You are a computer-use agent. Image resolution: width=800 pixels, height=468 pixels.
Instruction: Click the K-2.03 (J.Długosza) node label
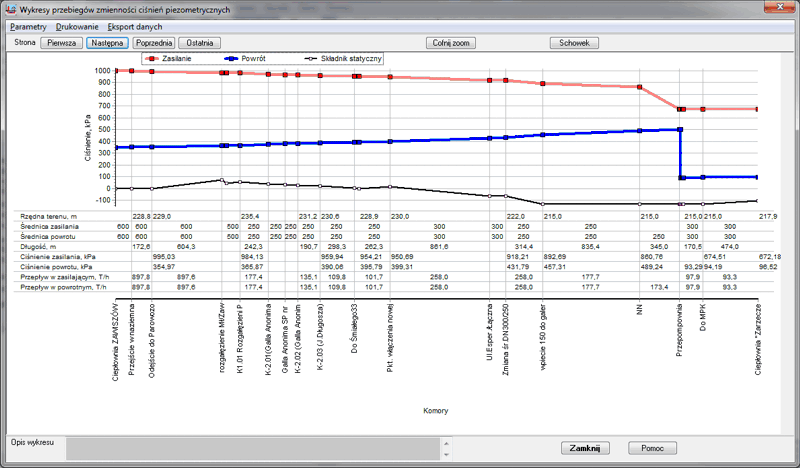click(320, 337)
